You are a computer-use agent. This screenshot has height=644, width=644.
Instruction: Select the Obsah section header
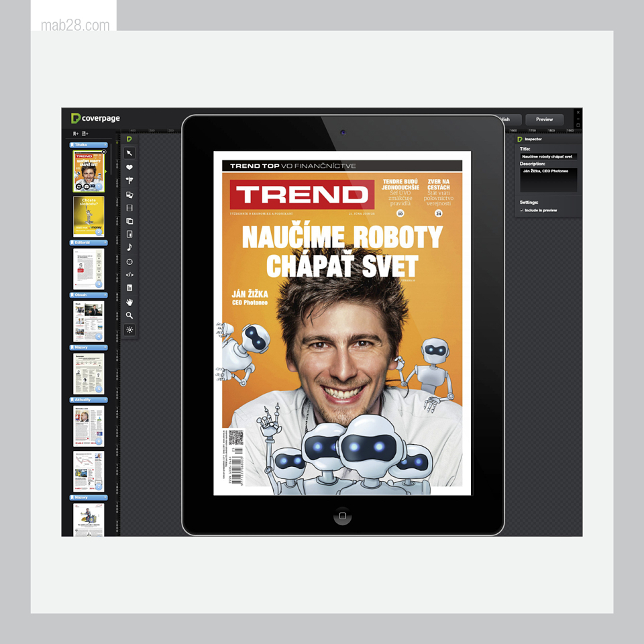pos(89,295)
